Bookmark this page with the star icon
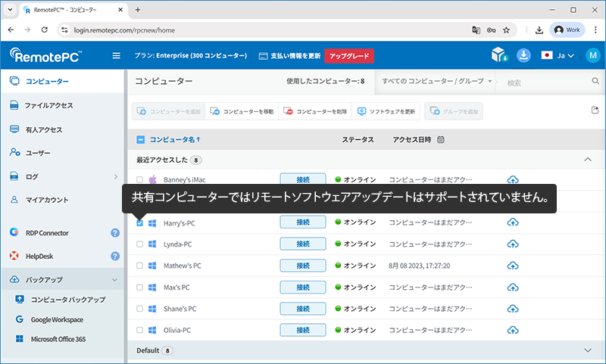The height and width of the screenshot is (364, 606). [506, 30]
